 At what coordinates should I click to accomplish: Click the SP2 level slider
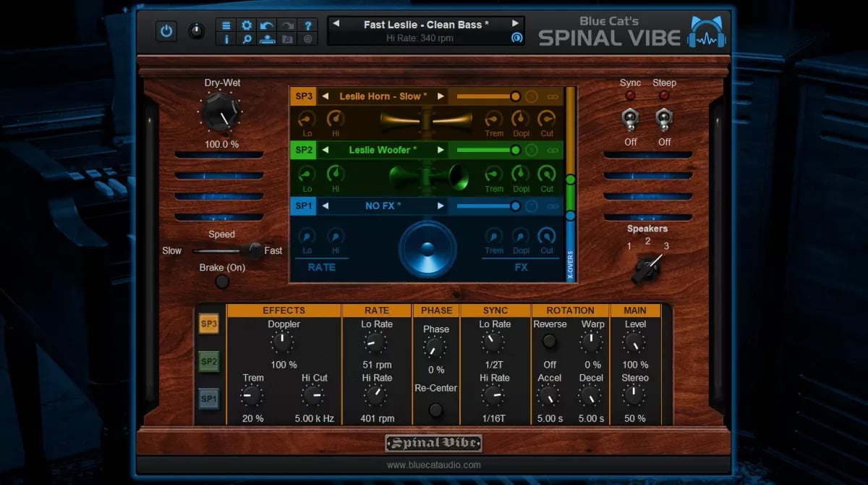488,150
